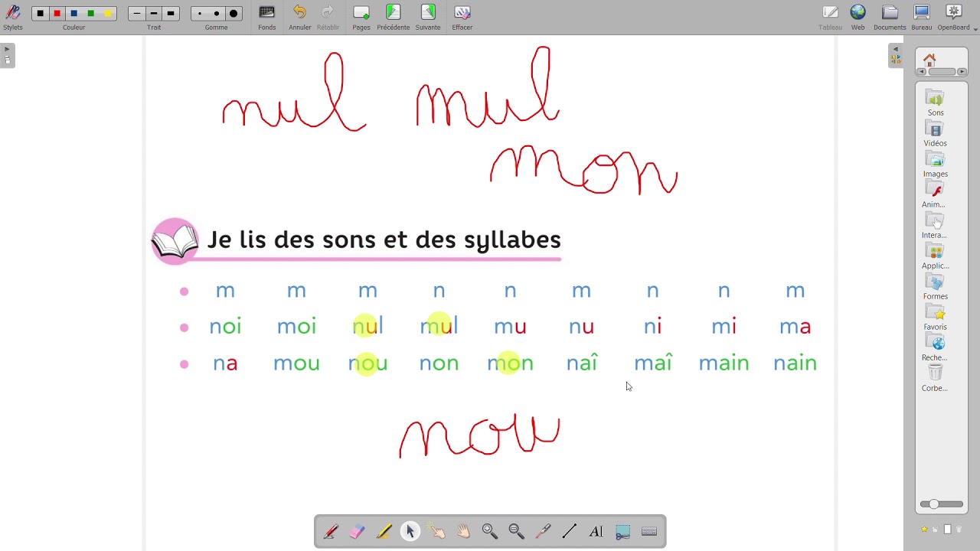This screenshot has height=551, width=980.
Task: Choose the thick line width
Action: (171, 14)
